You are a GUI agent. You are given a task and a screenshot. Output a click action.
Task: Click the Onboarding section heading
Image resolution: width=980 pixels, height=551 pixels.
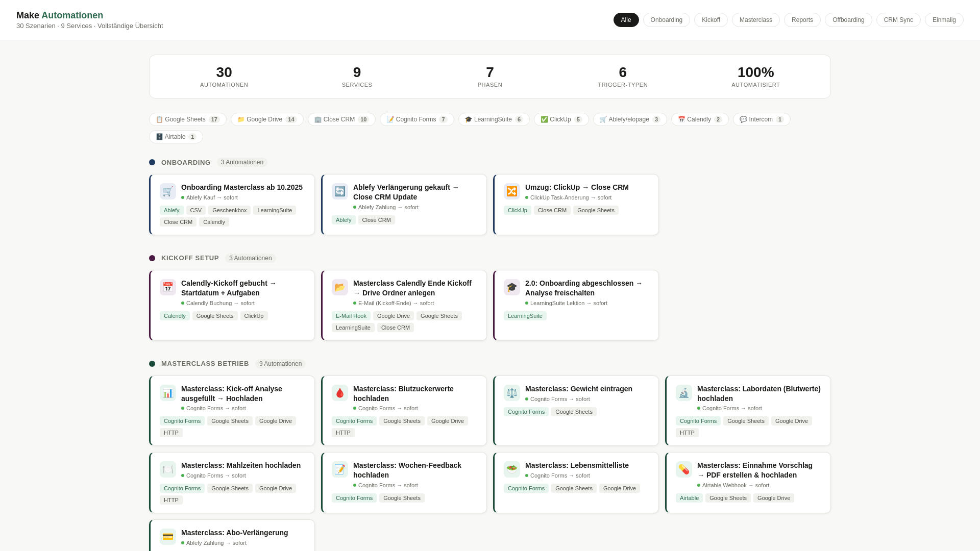click(186, 162)
